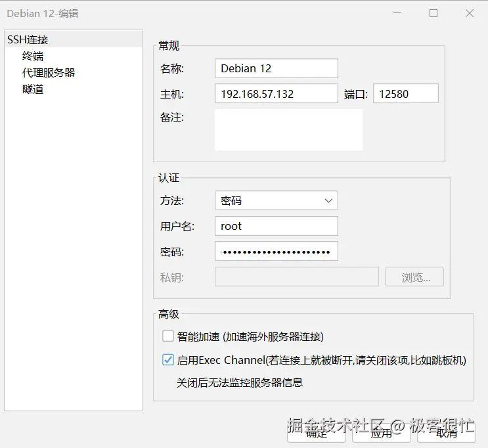Disable the 启用Exec Channel checkbox

click(168, 360)
